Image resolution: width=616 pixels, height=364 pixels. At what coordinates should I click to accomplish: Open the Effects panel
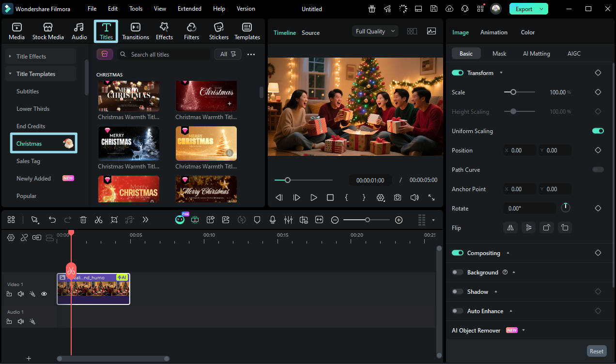tap(164, 31)
